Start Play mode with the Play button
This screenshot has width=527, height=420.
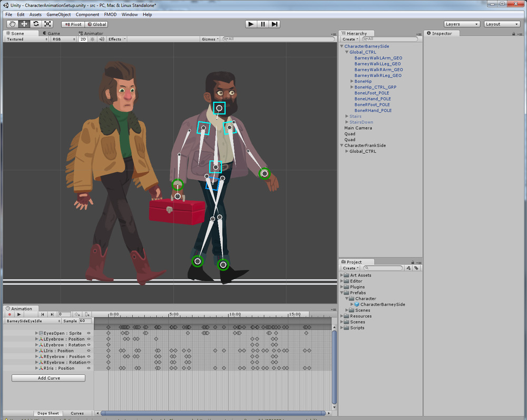pyautogui.click(x=251, y=24)
